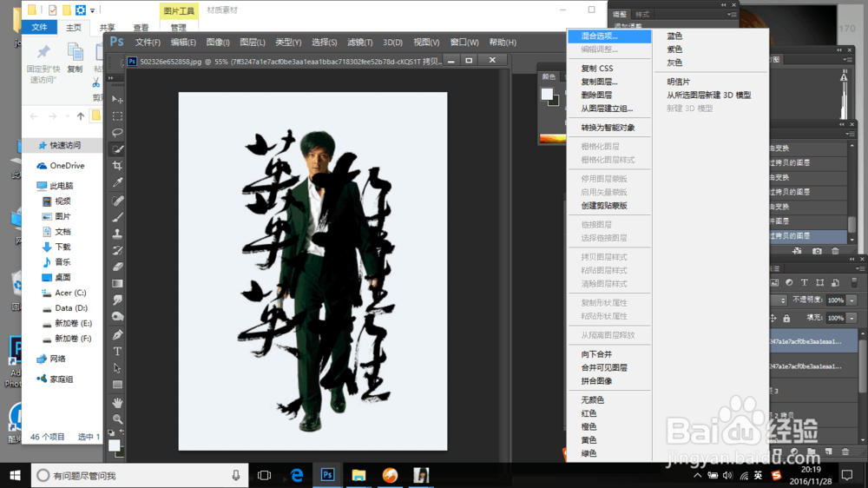Click the Cortana search box on taskbar
The width and height of the screenshot is (868, 488).
click(140, 475)
